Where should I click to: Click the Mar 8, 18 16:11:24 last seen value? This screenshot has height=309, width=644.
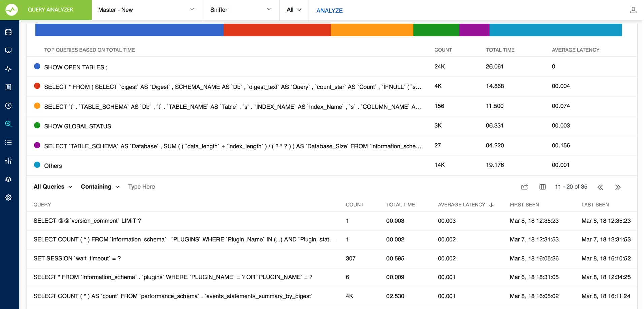click(x=606, y=296)
